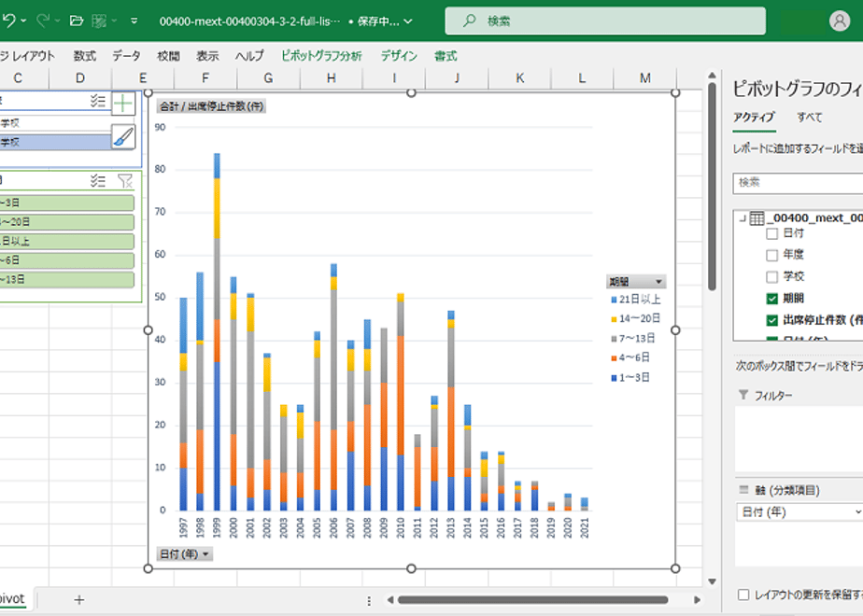Click the Undo icon
Screen dimensions: 863x616
(x=8, y=21)
